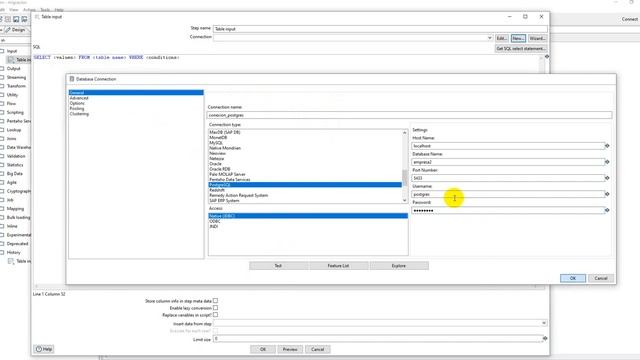This screenshot has height=360, width=640.
Task: Click the Connection name input field
Action: click(x=409, y=115)
